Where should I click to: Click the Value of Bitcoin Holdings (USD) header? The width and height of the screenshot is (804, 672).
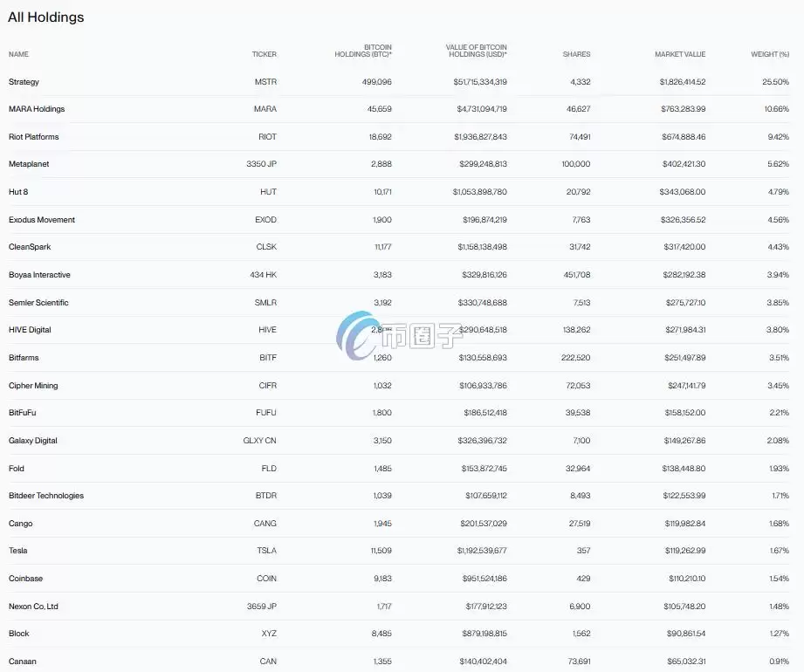coord(476,51)
